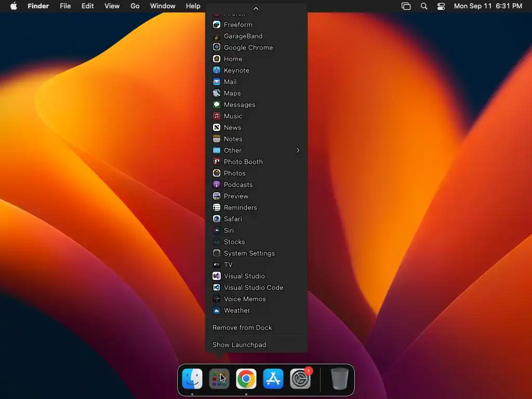Click the Weather icon in the list
The width and height of the screenshot is (532, 399).
(217, 310)
